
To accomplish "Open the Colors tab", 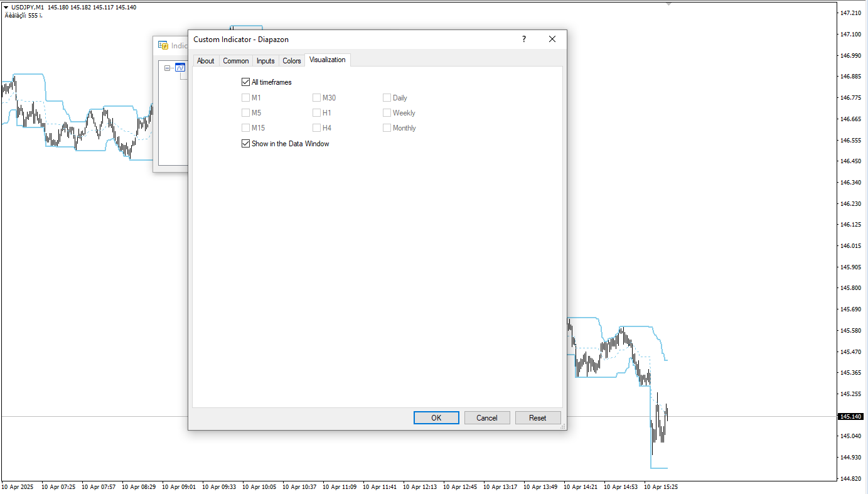I will pyautogui.click(x=292, y=61).
